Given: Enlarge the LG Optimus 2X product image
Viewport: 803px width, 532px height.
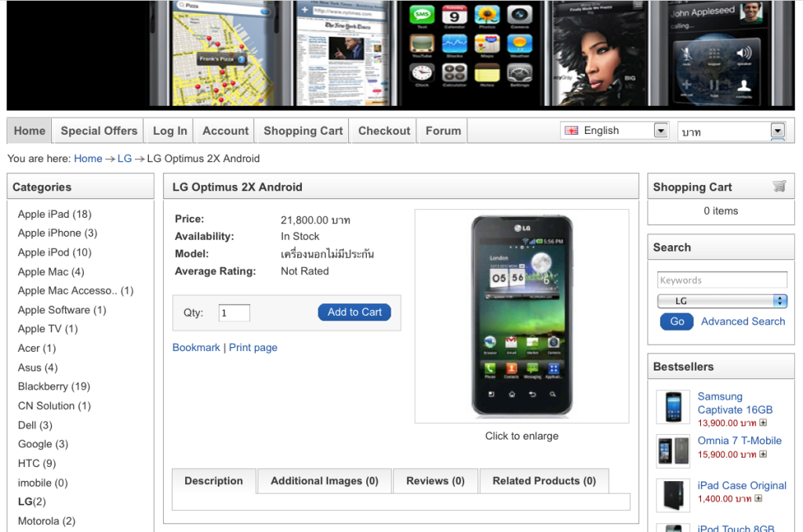Looking at the screenshot, I should coord(521,316).
